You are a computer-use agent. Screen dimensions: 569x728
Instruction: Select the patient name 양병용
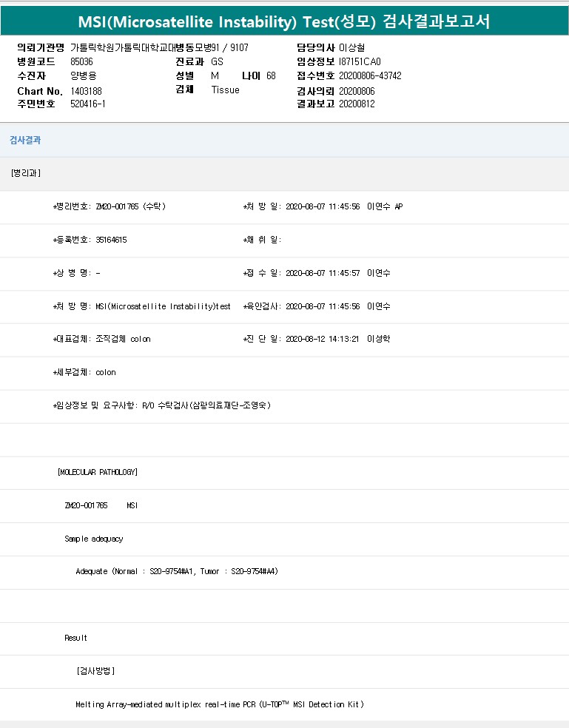pyautogui.click(x=84, y=75)
